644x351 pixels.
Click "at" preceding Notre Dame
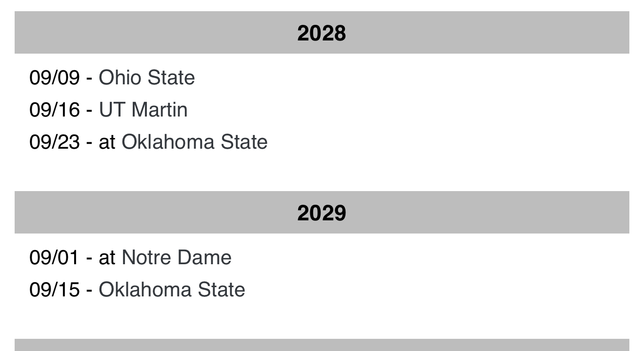[107, 258]
